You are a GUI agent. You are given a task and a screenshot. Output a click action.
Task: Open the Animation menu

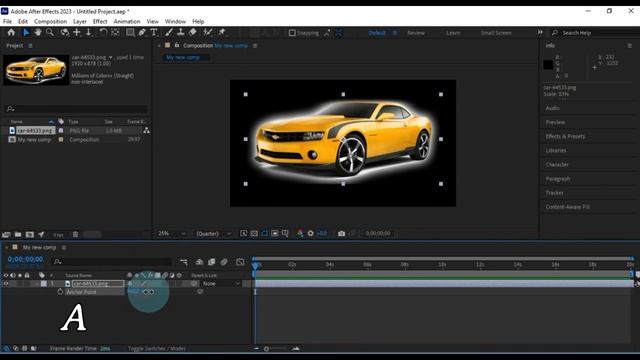[127, 21]
